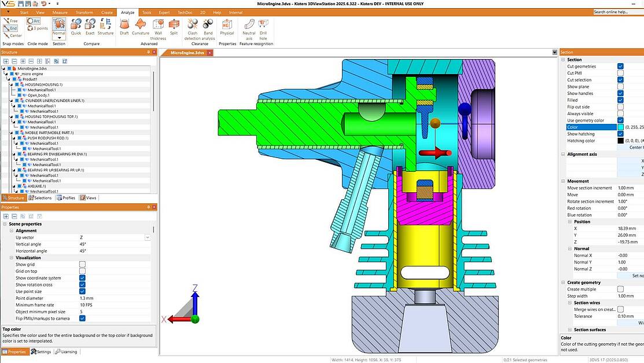Collapse the Section properties group
644x363 pixels.
tap(562, 59)
